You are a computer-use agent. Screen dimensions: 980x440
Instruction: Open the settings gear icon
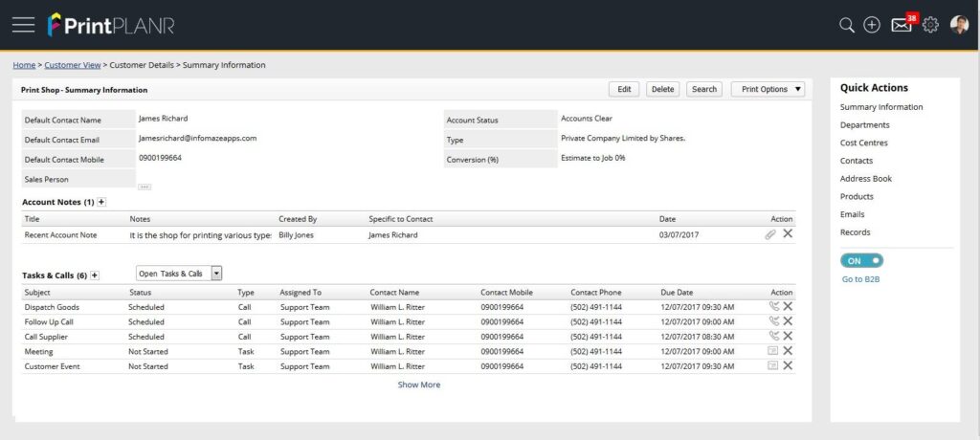point(930,25)
